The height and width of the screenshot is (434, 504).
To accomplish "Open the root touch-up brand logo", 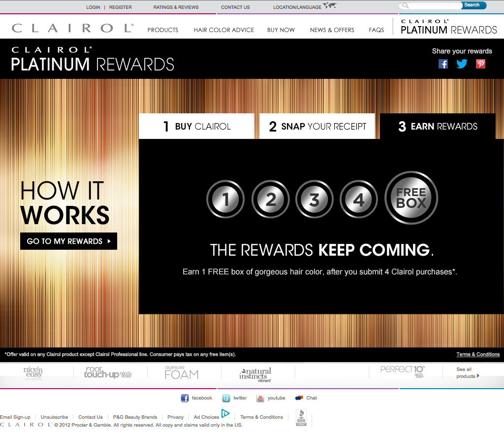I will pos(108,372).
